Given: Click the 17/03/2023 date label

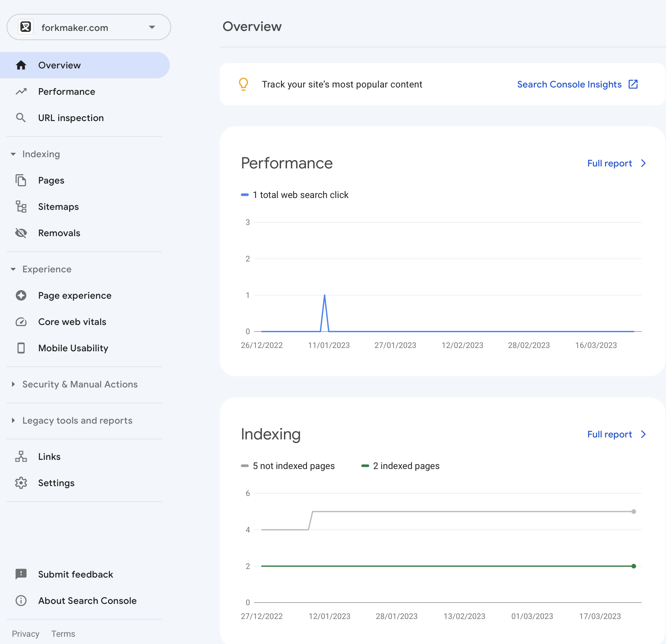Looking at the screenshot, I should coord(600,616).
